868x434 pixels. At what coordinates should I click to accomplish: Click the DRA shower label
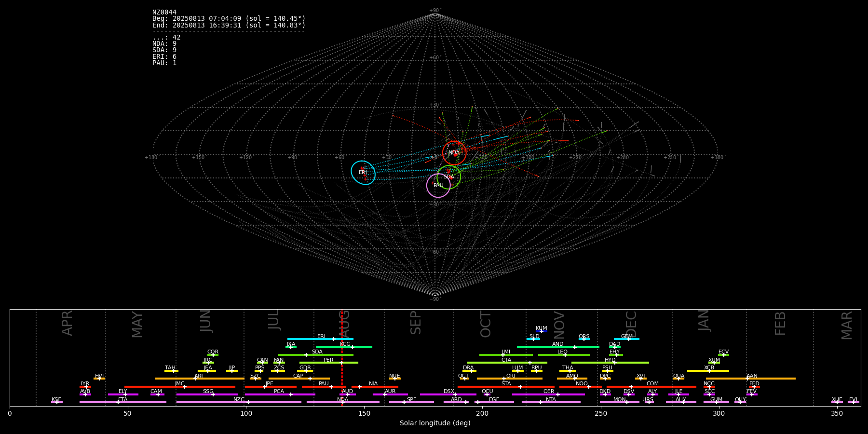coord(468,368)
